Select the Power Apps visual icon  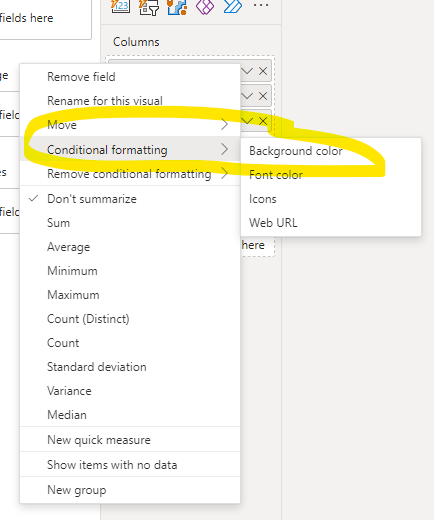tap(205, 7)
